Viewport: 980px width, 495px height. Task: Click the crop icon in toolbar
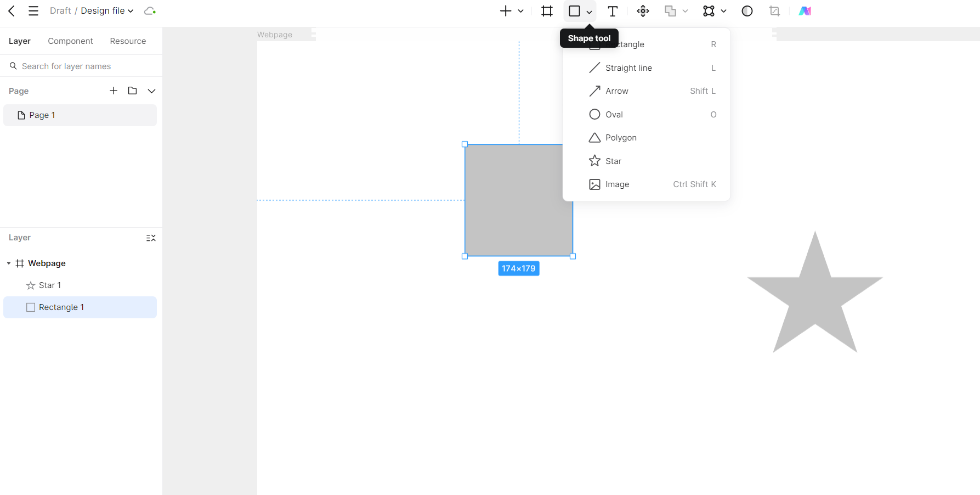[x=774, y=11]
